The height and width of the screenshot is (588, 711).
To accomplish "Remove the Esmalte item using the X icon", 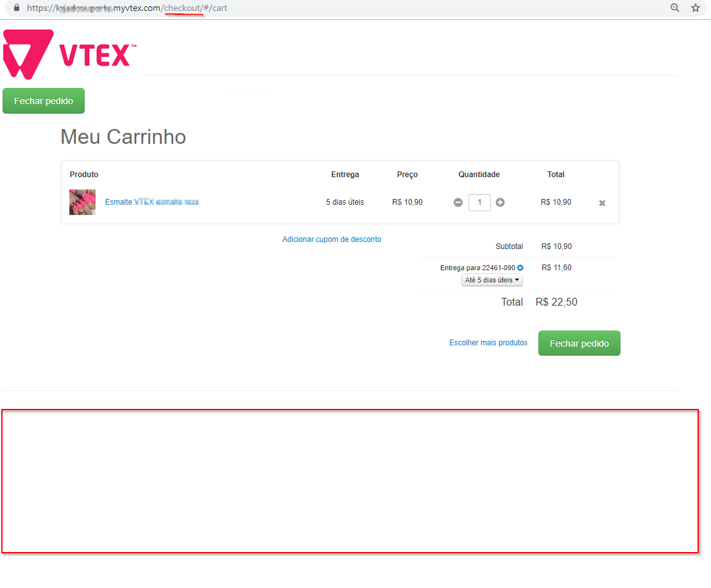I will click(602, 203).
